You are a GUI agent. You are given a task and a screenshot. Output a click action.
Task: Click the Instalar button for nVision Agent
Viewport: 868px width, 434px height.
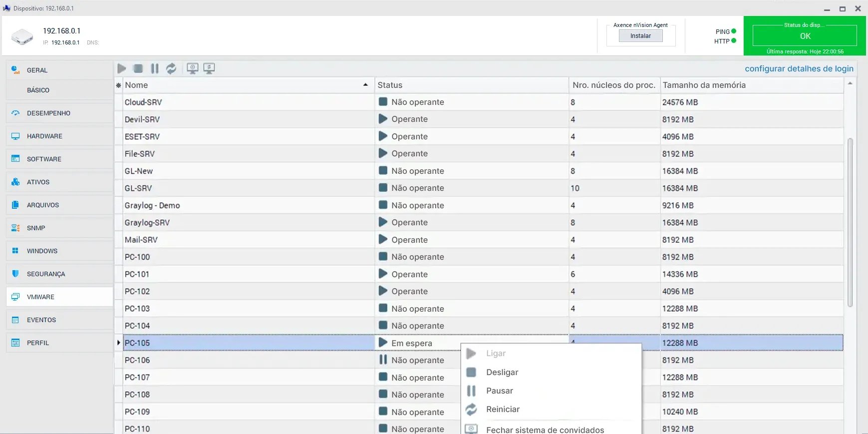(x=640, y=36)
